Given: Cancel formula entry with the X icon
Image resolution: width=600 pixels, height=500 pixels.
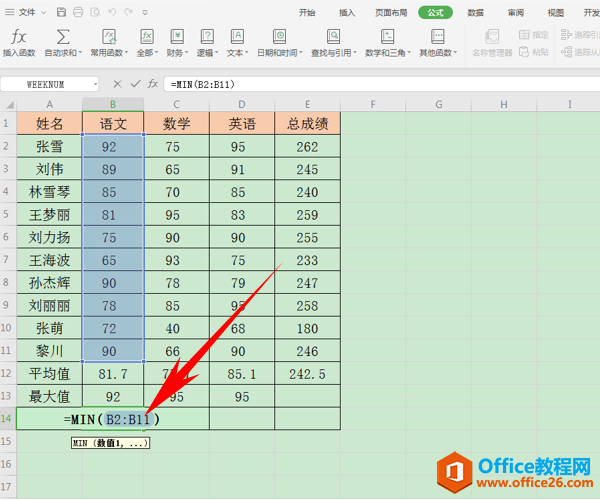Looking at the screenshot, I should coord(117,84).
